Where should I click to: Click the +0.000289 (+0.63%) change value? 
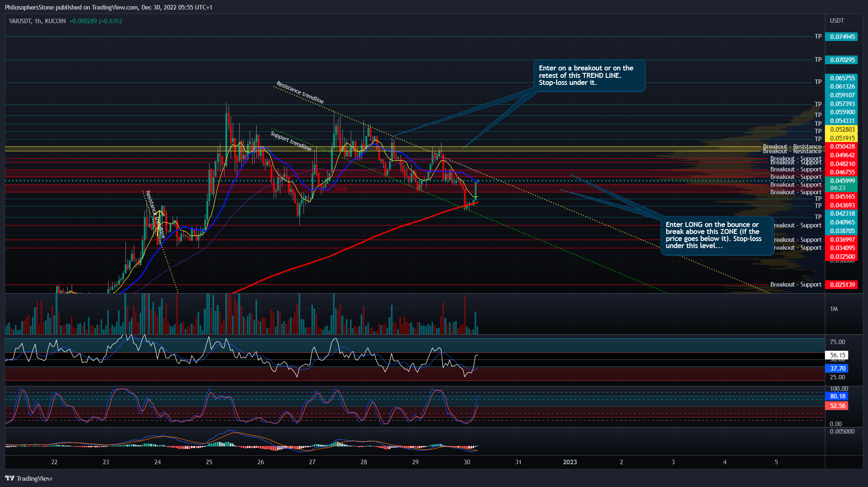coord(95,21)
